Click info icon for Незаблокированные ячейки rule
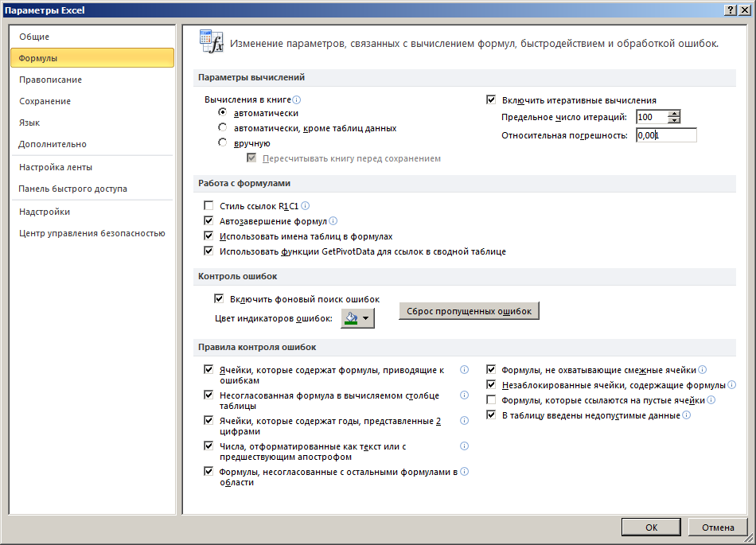Image resolution: width=756 pixels, height=545 pixels. 732,384
